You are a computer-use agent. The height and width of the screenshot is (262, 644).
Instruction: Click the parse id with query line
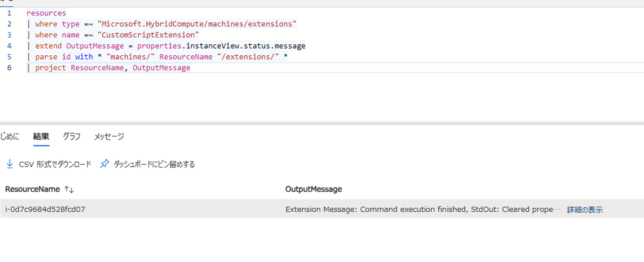click(158, 57)
